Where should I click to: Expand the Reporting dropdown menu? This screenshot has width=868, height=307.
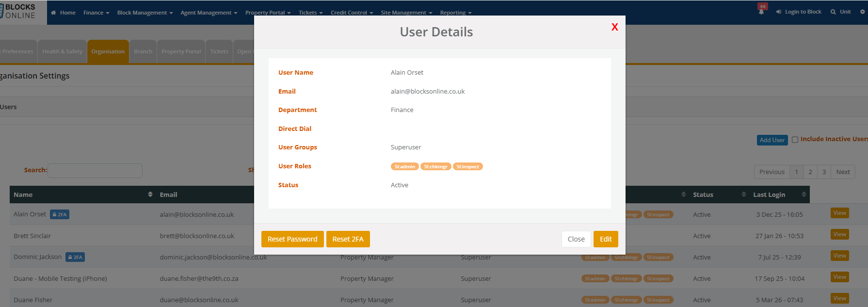tap(455, 13)
